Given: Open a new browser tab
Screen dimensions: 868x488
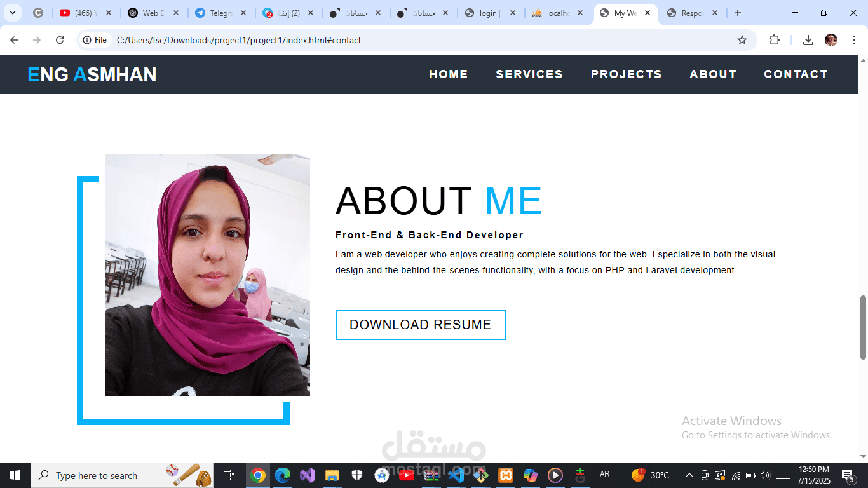Looking at the screenshot, I should (738, 13).
